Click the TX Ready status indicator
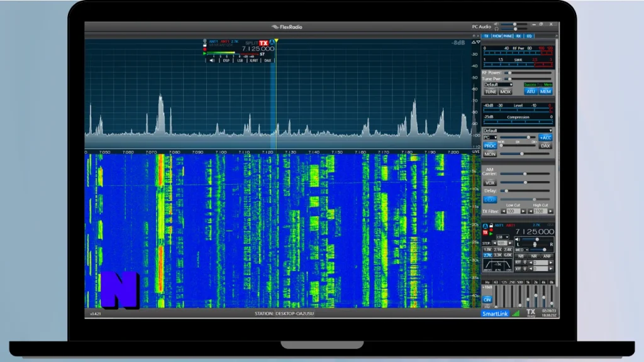This screenshot has height=362, width=644. pos(531,314)
